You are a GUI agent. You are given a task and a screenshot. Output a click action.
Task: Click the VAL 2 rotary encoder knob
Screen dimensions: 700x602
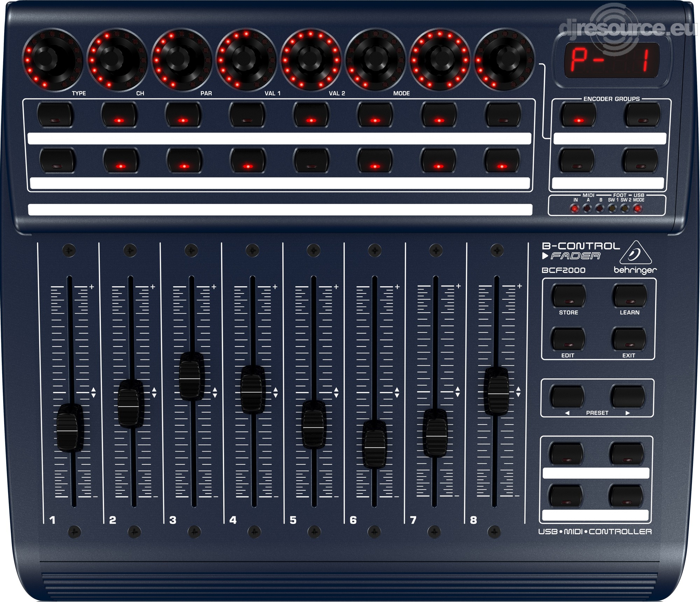click(310, 60)
